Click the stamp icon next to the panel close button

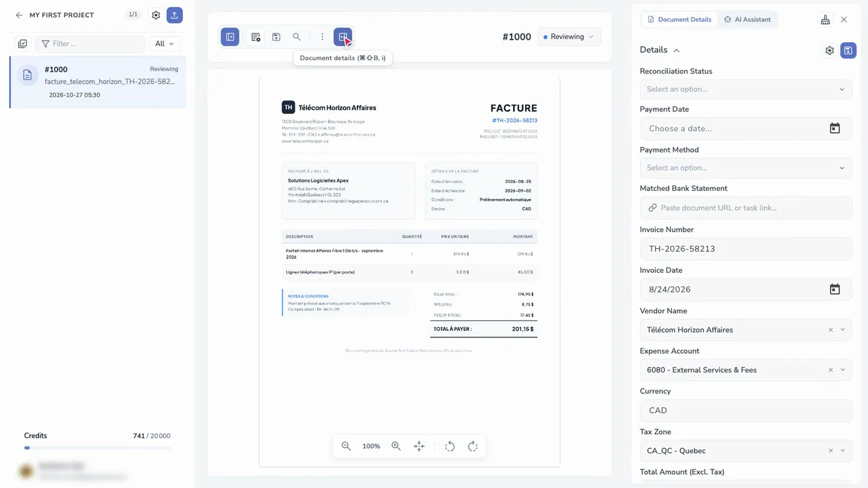tap(825, 20)
